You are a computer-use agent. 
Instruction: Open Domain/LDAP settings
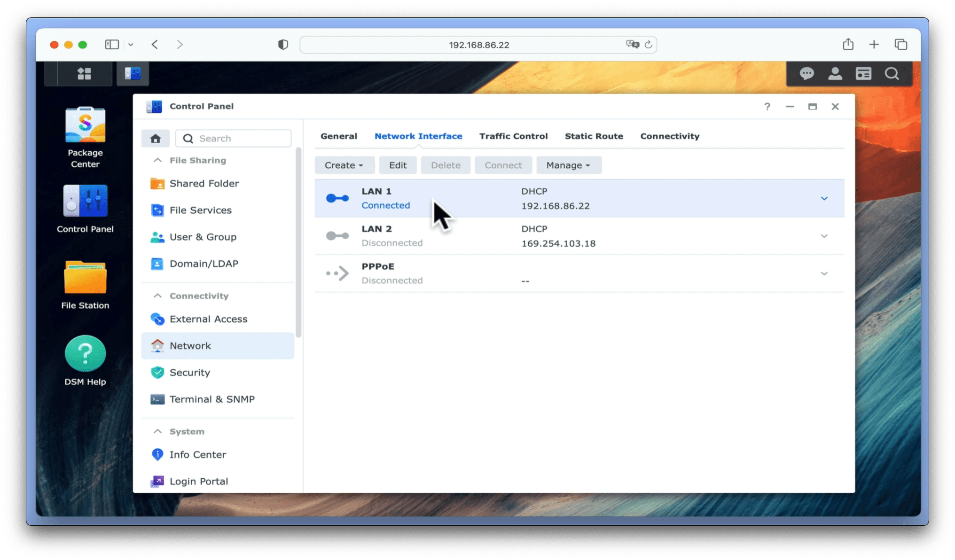(x=218, y=264)
